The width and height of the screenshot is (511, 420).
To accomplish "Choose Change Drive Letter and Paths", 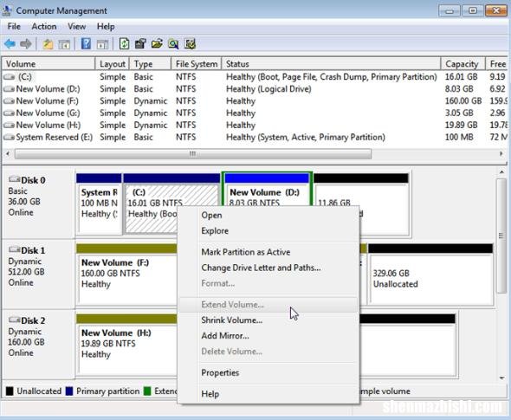I will pos(261,268).
